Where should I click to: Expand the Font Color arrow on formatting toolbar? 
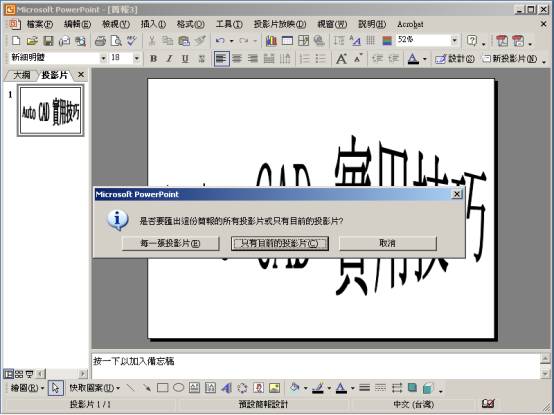pyautogui.click(x=425, y=59)
